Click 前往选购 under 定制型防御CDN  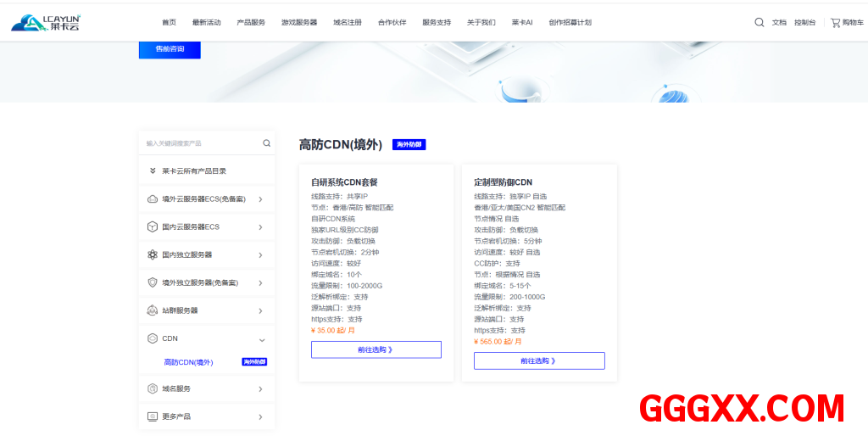[x=539, y=360]
